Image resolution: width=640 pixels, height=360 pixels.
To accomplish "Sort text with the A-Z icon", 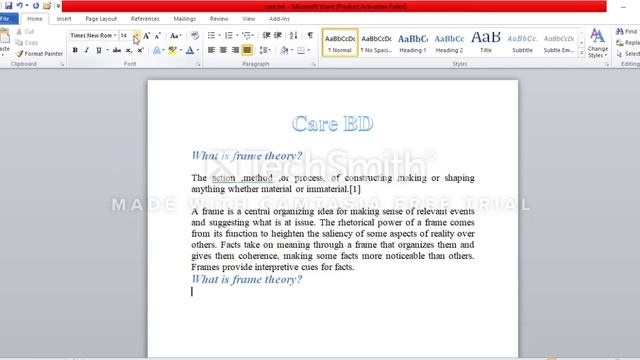I will 293,36.
